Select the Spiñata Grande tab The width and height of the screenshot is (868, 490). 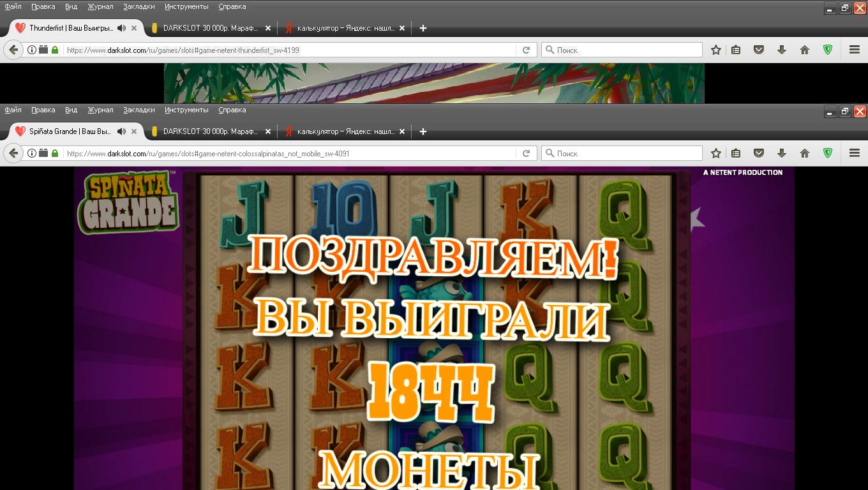click(x=70, y=131)
